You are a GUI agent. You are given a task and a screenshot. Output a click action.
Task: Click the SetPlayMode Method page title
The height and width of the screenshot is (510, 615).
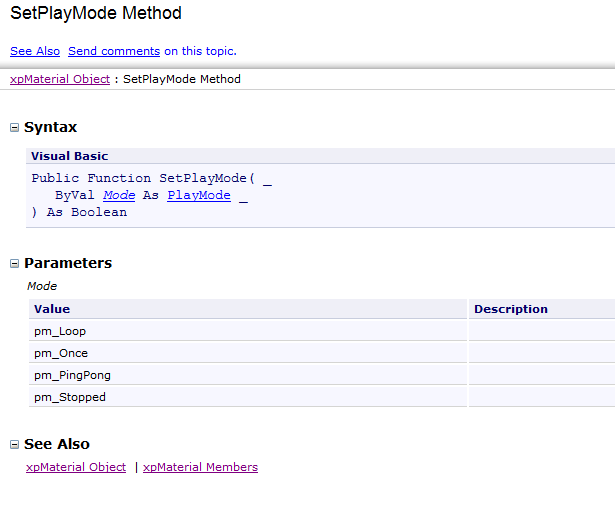(x=96, y=14)
